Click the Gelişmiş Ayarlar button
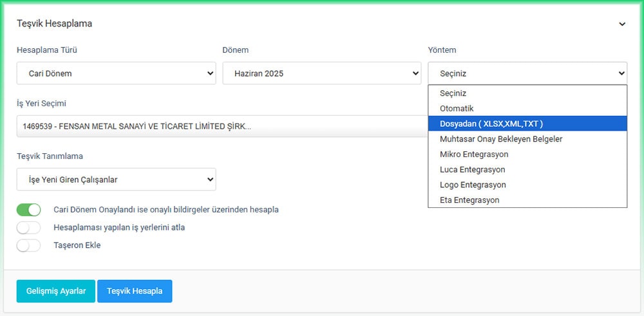This screenshot has height=316, width=644. tap(56, 291)
